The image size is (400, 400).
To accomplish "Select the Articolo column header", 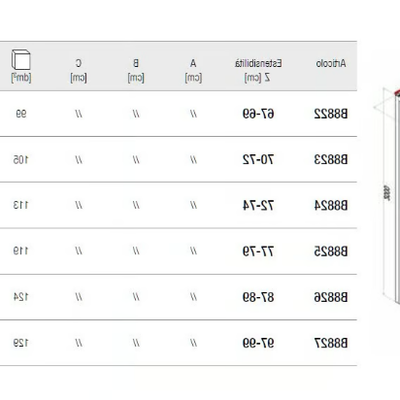I will click(x=331, y=63).
